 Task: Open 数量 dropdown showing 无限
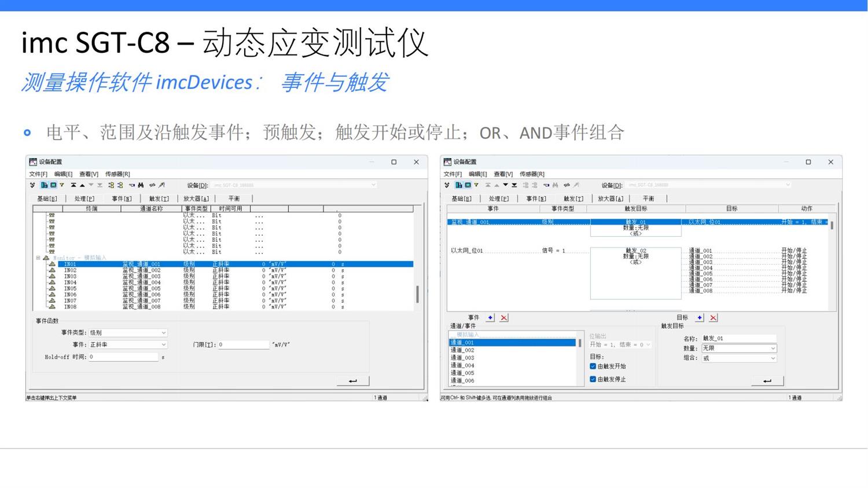(x=738, y=348)
